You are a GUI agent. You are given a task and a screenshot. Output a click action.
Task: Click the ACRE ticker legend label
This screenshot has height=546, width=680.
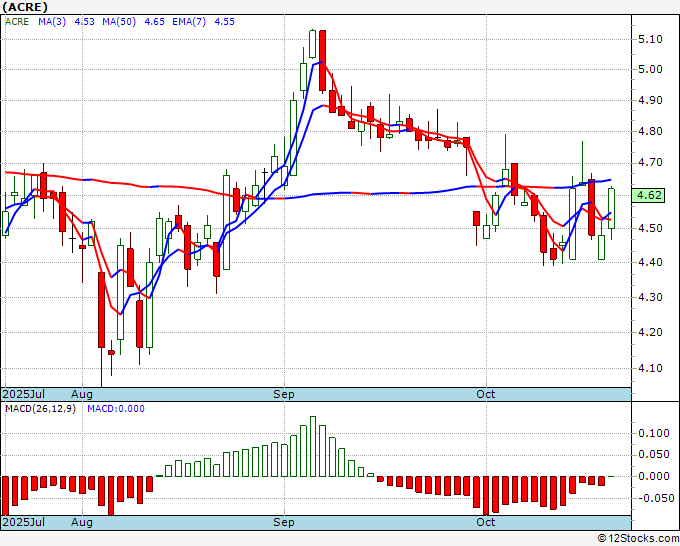coord(17,22)
